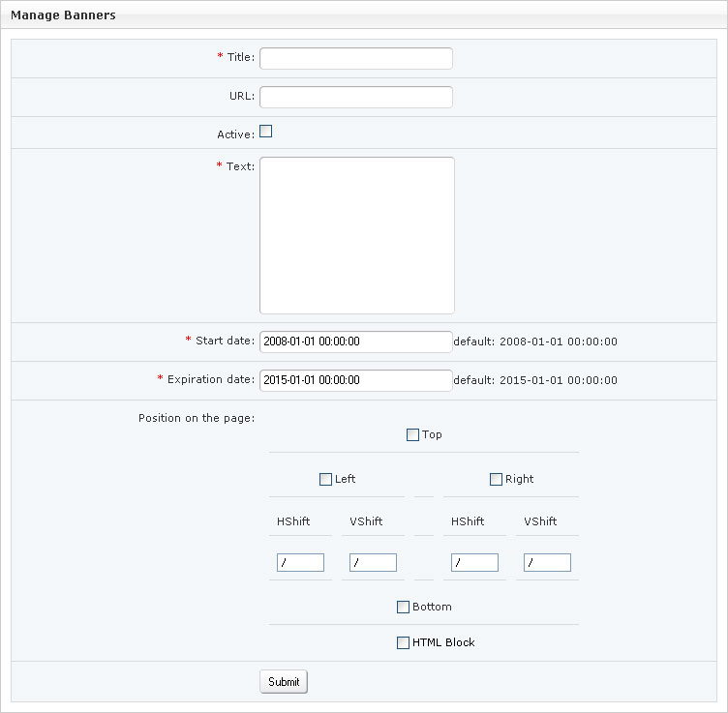This screenshot has width=728, height=713.
Task: Tick the Left position checkbox
Action: click(x=325, y=479)
